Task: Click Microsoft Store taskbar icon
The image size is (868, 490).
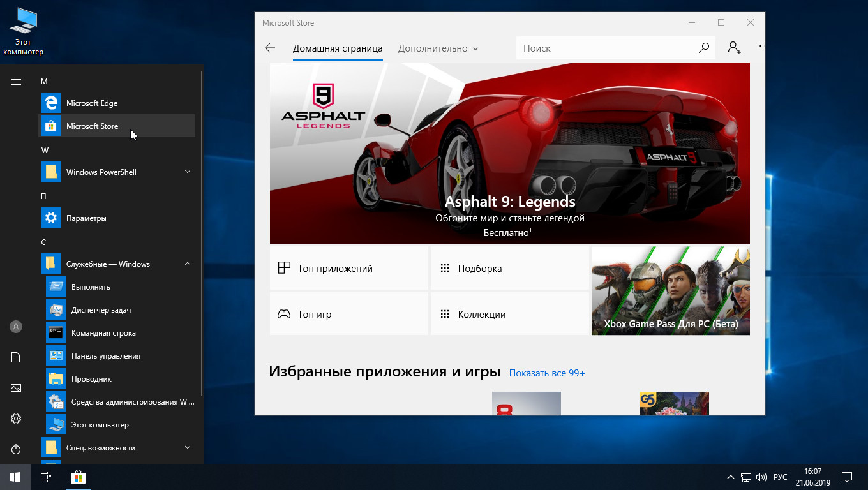Action: (78, 477)
